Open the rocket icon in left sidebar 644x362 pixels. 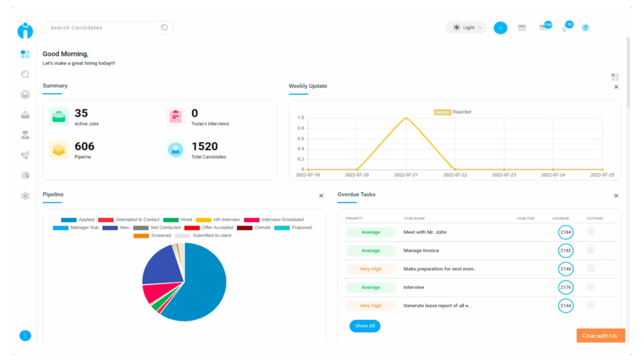(x=25, y=155)
